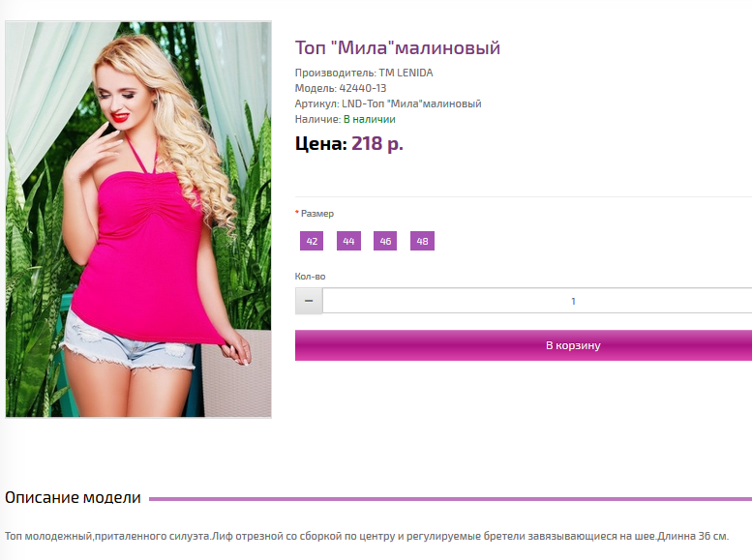Click the Кол-во label
This screenshot has height=560, width=752.
coord(310,277)
